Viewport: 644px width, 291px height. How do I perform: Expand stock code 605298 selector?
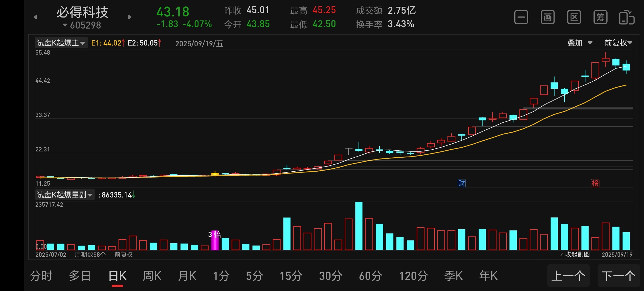(82, 25)
